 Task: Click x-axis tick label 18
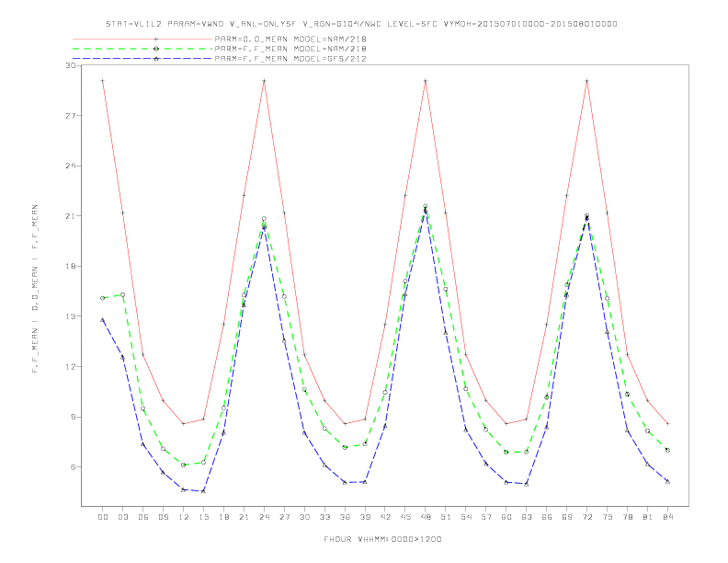[223, 517]
